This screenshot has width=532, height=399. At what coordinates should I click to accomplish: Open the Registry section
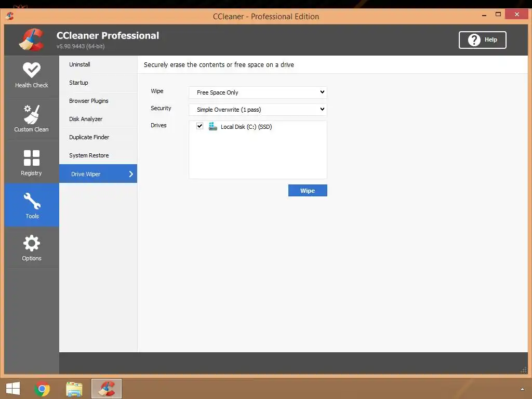coord(32,163)
